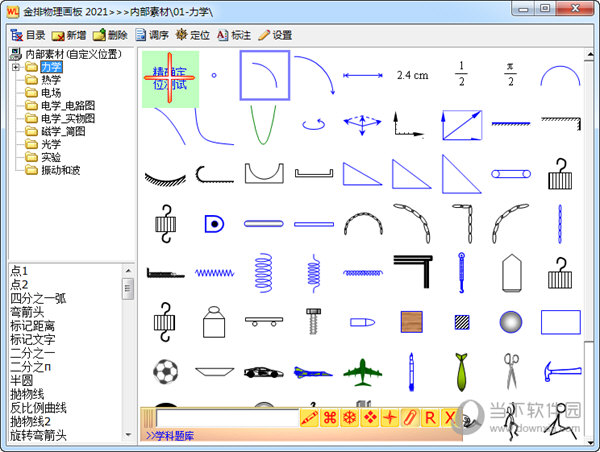The width and height of the screenshot is (600, 452).
Task: Pick the curved arrow shape
Action: [x=315, y=75]
